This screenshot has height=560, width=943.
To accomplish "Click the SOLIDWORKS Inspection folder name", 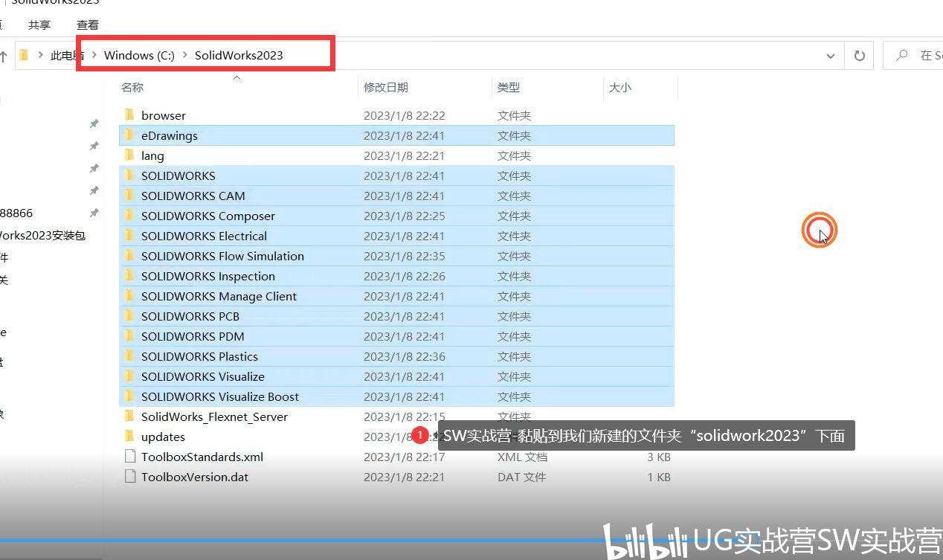I will pyautogui.click(x=208, y=276).
